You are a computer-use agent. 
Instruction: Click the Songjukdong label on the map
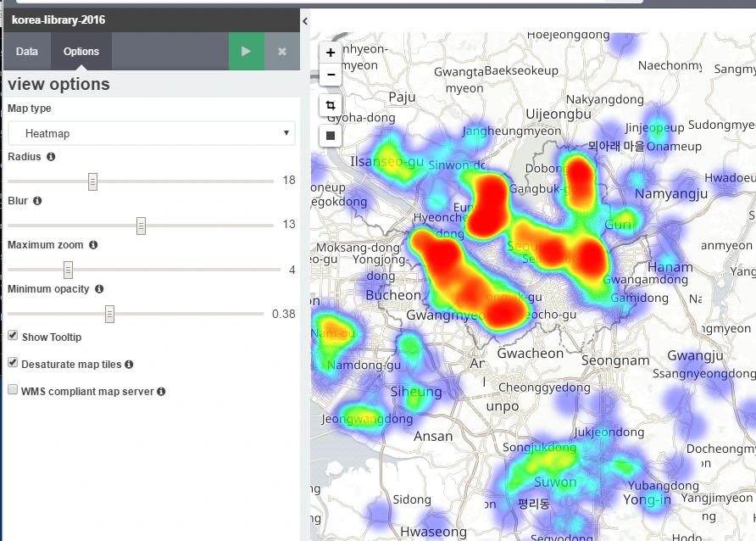coord(540,448)
